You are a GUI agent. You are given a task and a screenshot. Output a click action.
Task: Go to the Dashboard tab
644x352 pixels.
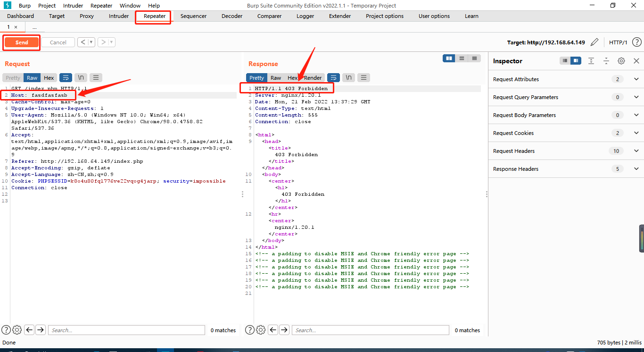pos(20,16)
